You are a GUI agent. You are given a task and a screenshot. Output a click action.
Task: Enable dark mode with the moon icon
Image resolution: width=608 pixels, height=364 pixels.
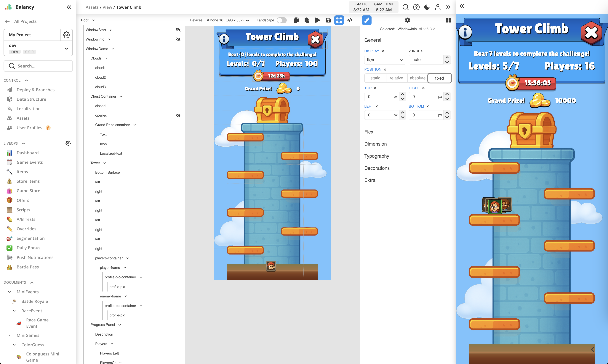tap(427, 7)
